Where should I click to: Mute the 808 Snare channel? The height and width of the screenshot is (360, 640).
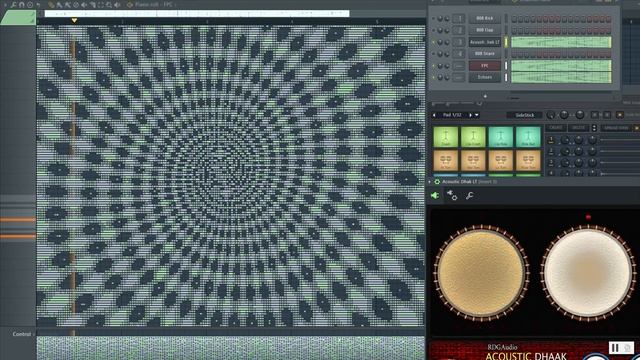tap(433, 54)
